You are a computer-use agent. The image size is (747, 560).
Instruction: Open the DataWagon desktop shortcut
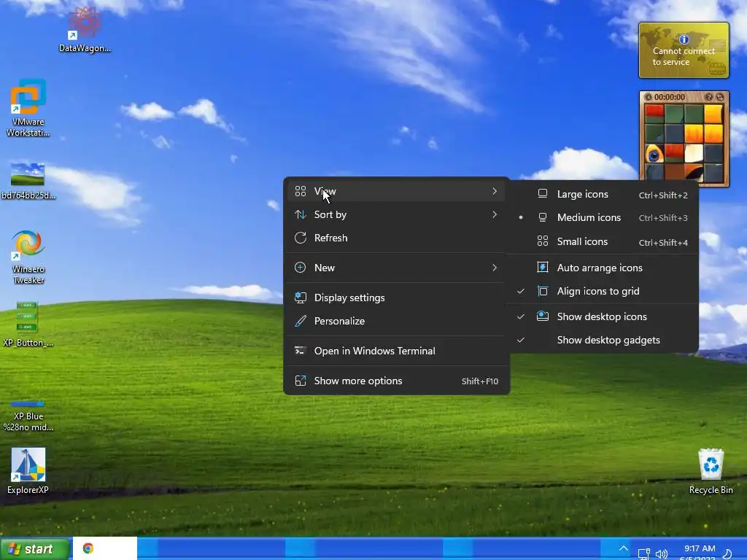[85, 29]
